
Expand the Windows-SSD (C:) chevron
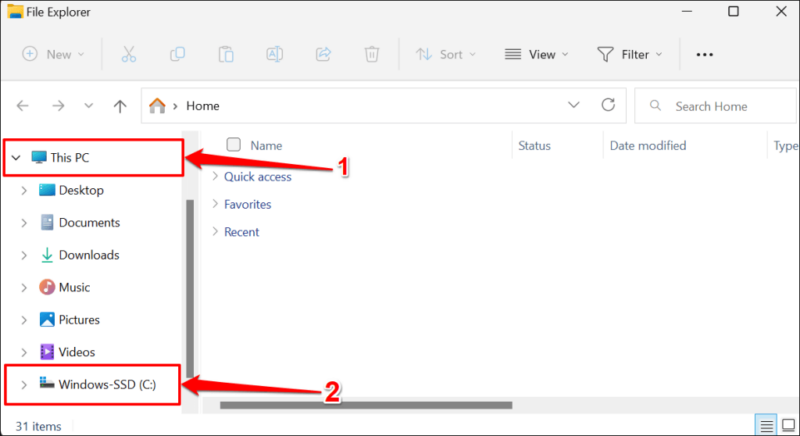[x=24, y=384]
